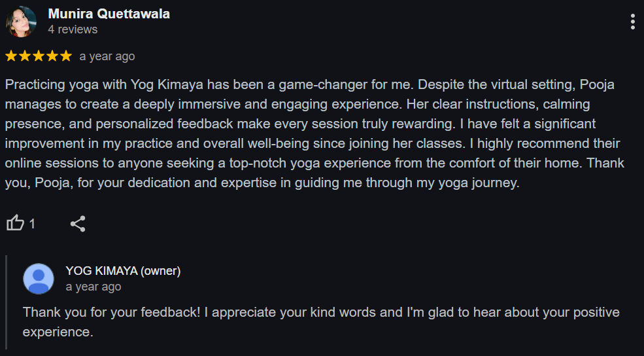Click the fifth rating star
This screenshot has height=356, width=644.
65,56
